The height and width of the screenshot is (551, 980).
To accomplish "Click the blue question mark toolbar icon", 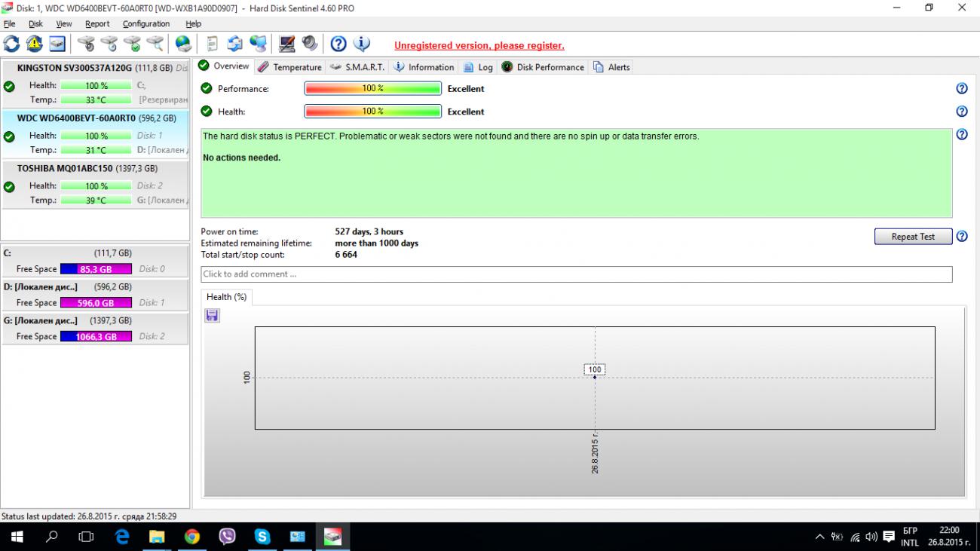I will click(338, 44).
